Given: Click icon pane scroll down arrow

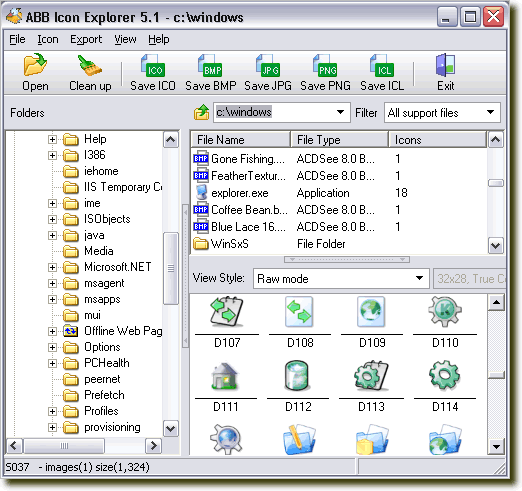Looking at the screenshot, I should point(496,446).
